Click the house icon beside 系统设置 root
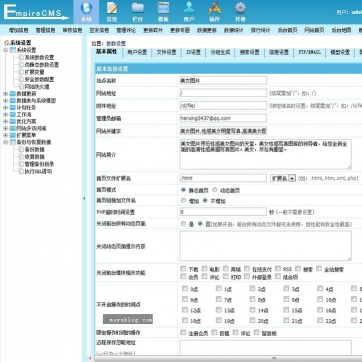The image size is (362, 362). click(x=6, y=43)
